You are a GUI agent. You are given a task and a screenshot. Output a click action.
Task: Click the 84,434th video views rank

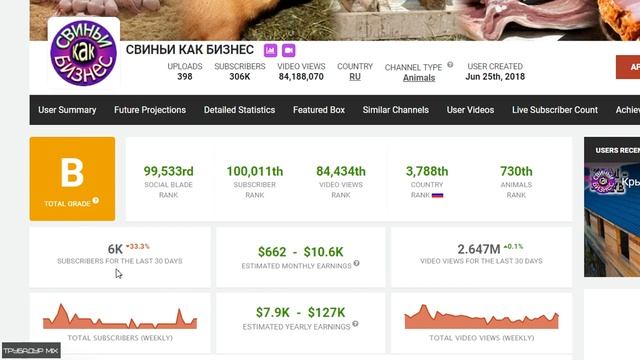(341, 171)
